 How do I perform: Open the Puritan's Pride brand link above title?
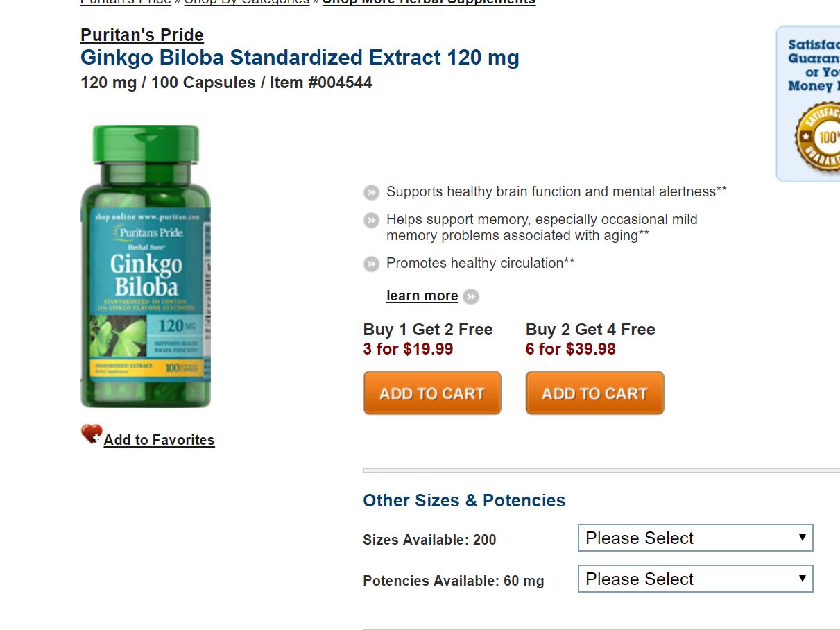pos(142,35)
